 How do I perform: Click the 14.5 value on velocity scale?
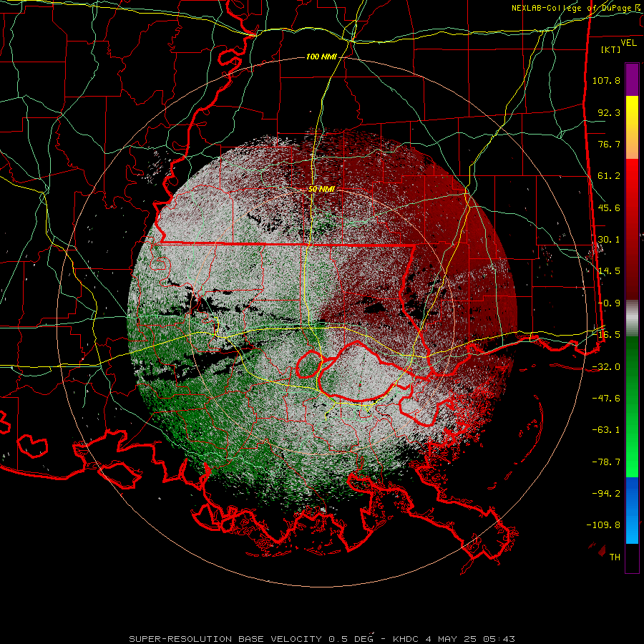609,271
